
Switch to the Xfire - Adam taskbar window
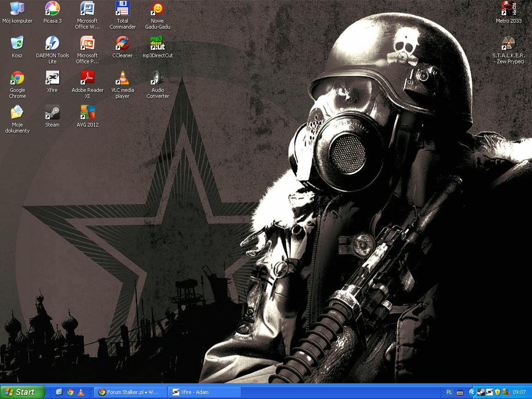pyautogui.click(x=205, y=392)
